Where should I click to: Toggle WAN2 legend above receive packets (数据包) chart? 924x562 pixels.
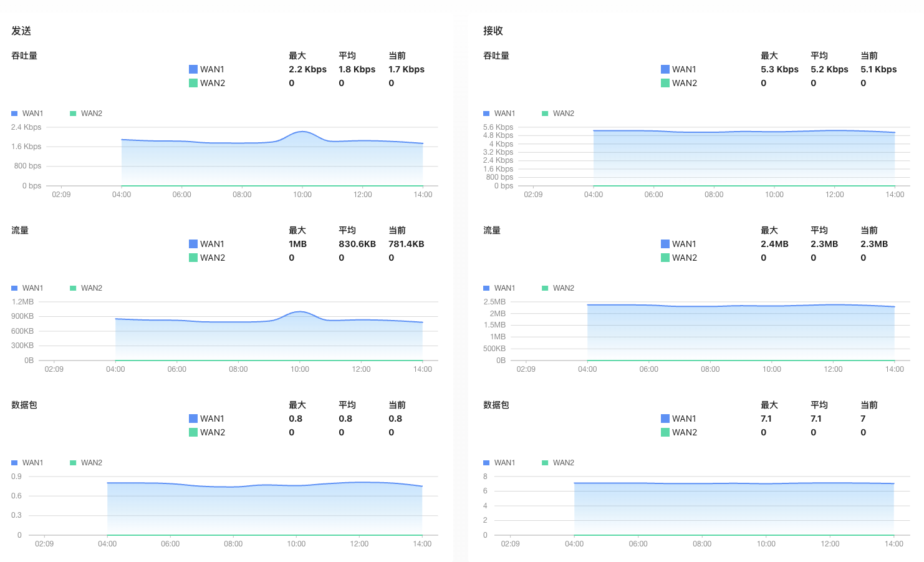(558, 463)
